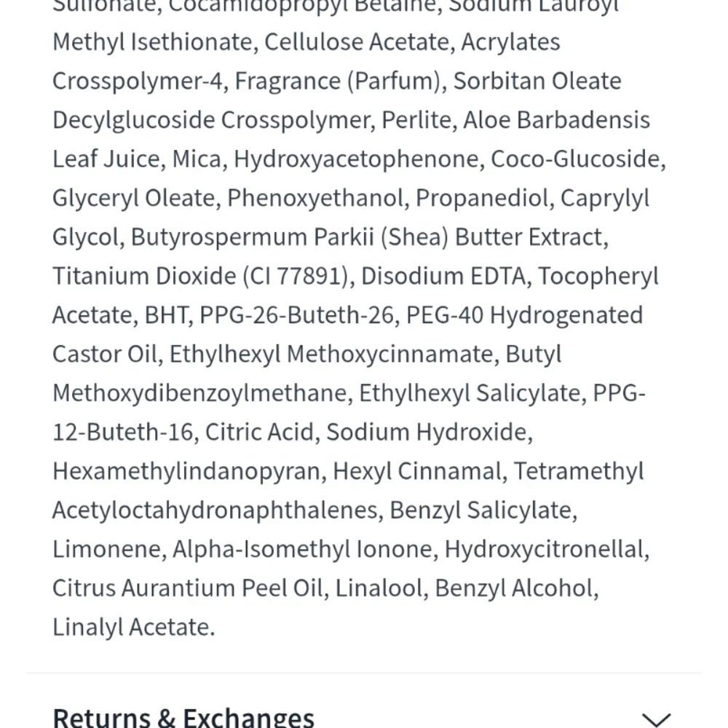This screenshot has width=728, height=728.
Task: Expand the Returns & Exchanges chevron arrow
Action: (657, 719)
